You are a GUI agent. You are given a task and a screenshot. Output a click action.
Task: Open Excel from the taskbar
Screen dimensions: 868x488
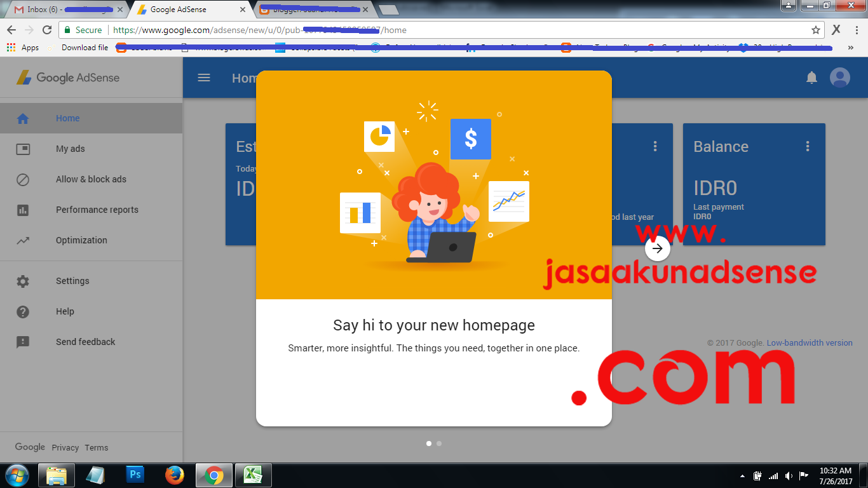tap(254, 475)
